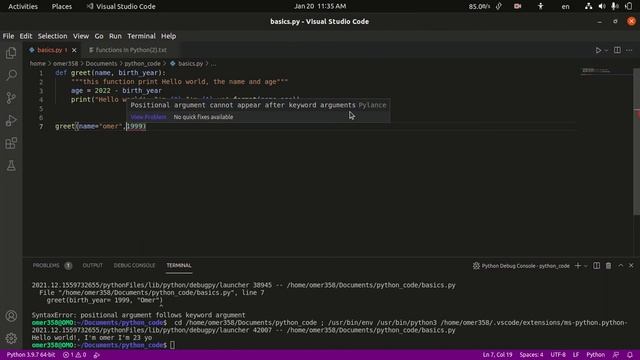
Task: Open the Explorer view in activity bar
Action: (x=11, y=53)
